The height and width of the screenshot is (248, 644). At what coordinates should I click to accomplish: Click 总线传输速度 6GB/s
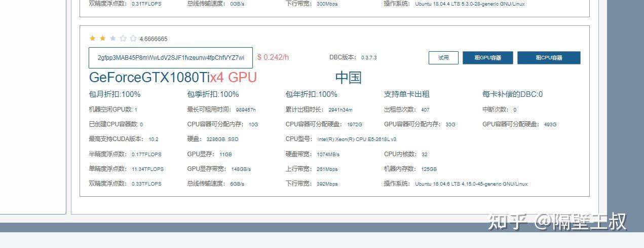[x=216, y=184]
